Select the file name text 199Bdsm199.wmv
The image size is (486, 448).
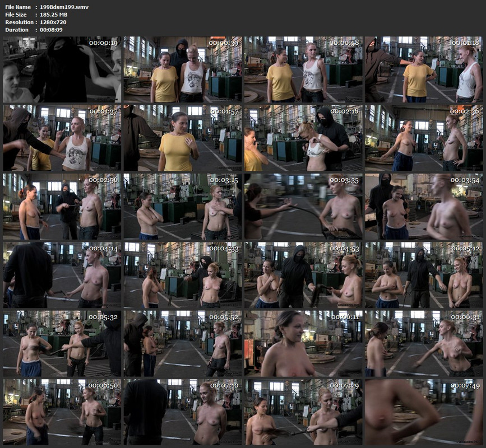pos(64,7)
